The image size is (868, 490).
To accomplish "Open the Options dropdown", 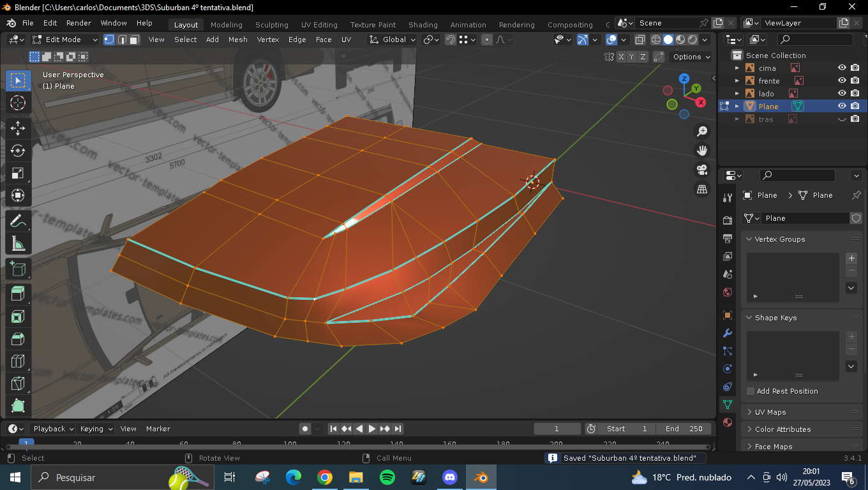I will pyautogui.click(x=692, y=57).
